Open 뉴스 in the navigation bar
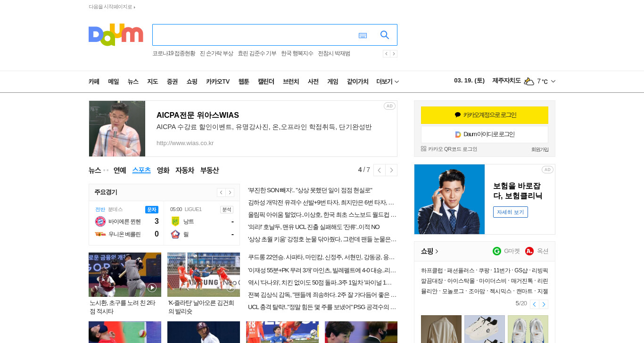The image size is (644, 343). (x=133, y=82)
